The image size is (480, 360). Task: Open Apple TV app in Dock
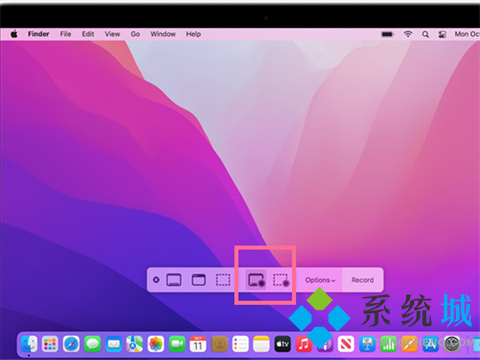(x=282, y=344)
